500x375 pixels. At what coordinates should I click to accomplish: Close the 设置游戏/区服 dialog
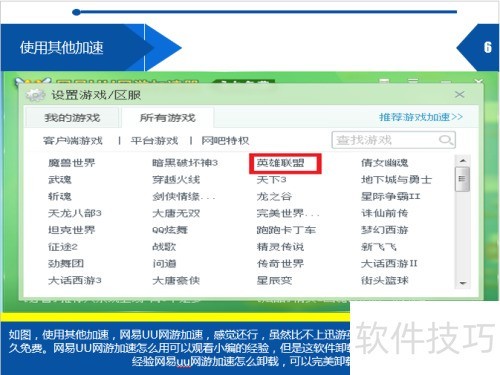[x=459, y=95]
